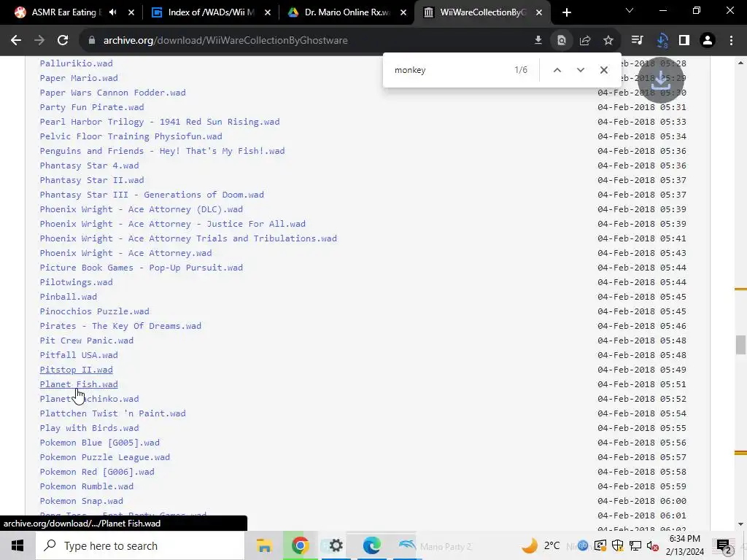Open the Chrome profile avatar
Viewport: 747px width, 560px height.
pyautogui.click(x=708, y=41)
